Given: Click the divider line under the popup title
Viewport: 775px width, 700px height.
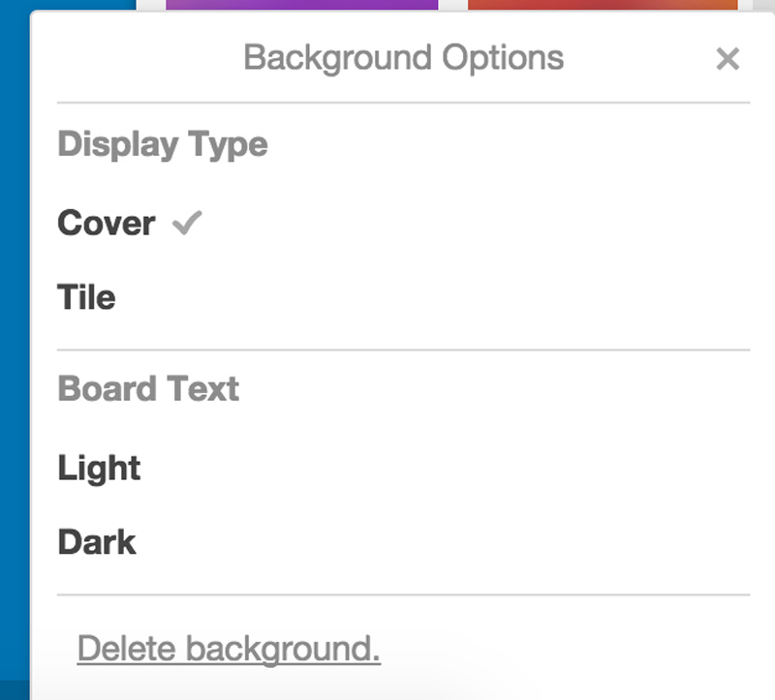Looking at the screenshot, I should click(403, 103).
